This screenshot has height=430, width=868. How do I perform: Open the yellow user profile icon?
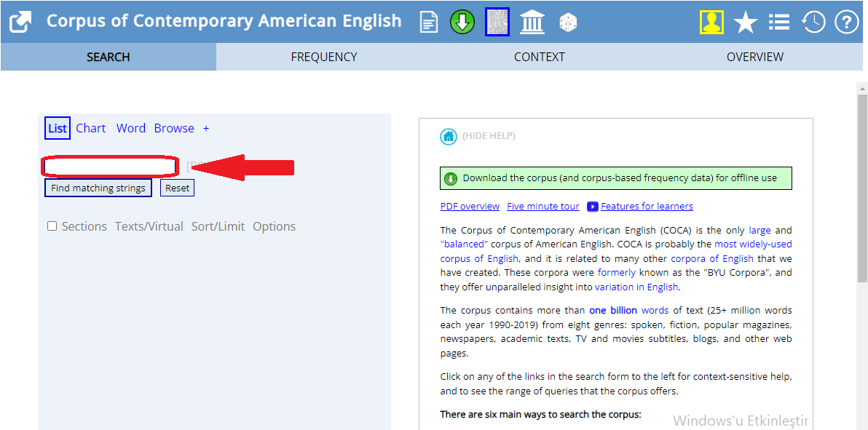pyautogui.click(x=711, y=22)
